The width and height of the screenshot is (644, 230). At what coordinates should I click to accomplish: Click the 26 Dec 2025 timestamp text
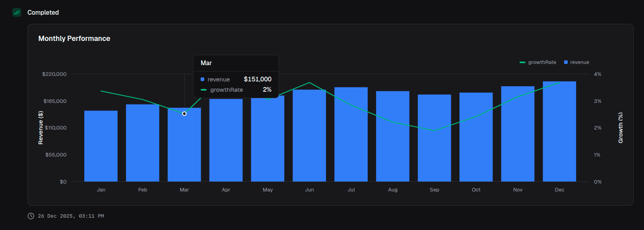(x=71, y=216)
